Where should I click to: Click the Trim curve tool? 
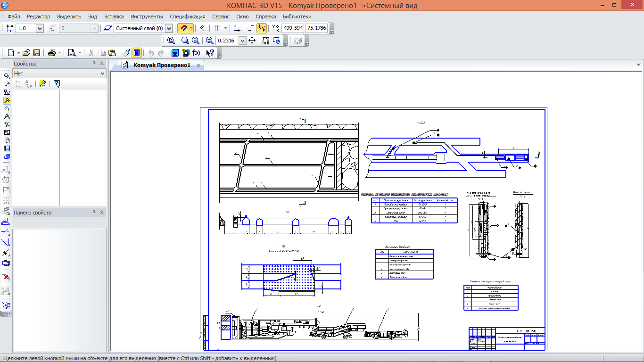[6, 232]
